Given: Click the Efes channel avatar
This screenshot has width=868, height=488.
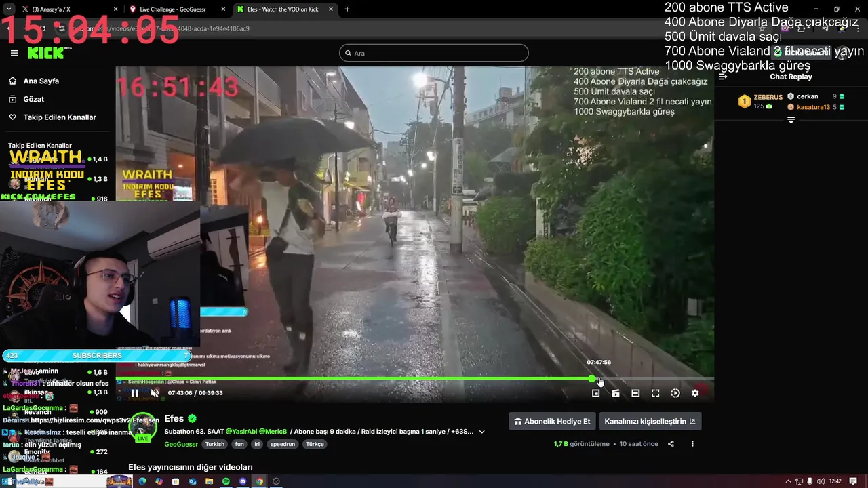Looking at the screenshot, I should tap(143, 427).
